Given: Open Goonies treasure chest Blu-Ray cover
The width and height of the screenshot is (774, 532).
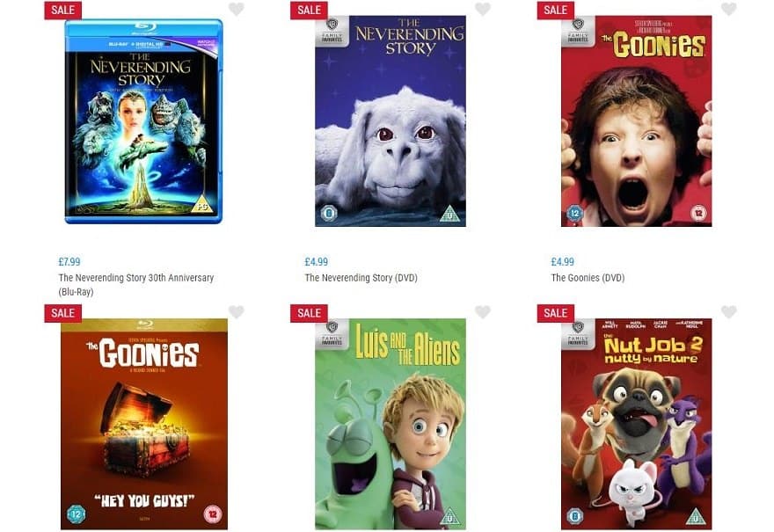Looking at the screenshot, I should [x=144, y=424].
